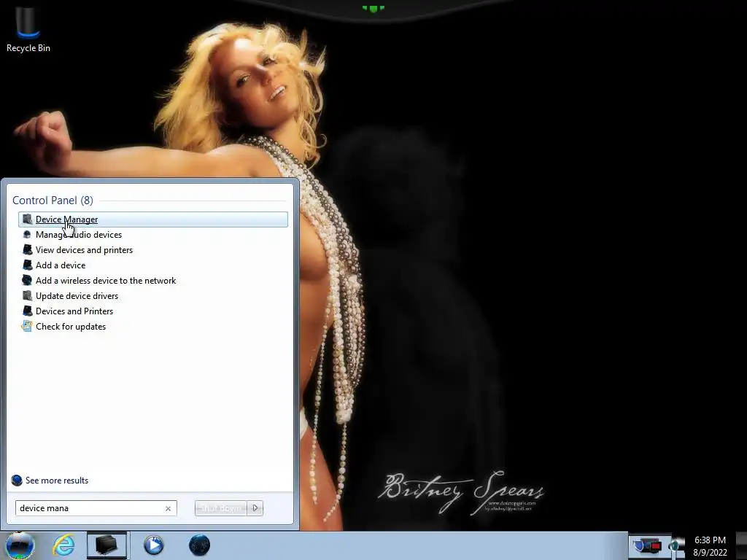
Task: Select Add a wireless device to the network
Action: pyautogui.click(x=106, y=281)
